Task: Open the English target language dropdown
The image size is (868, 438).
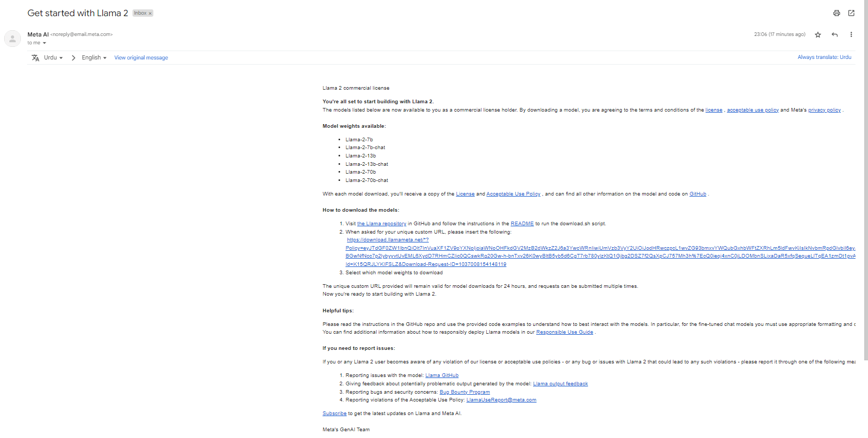Action: (x=94, y=58)
